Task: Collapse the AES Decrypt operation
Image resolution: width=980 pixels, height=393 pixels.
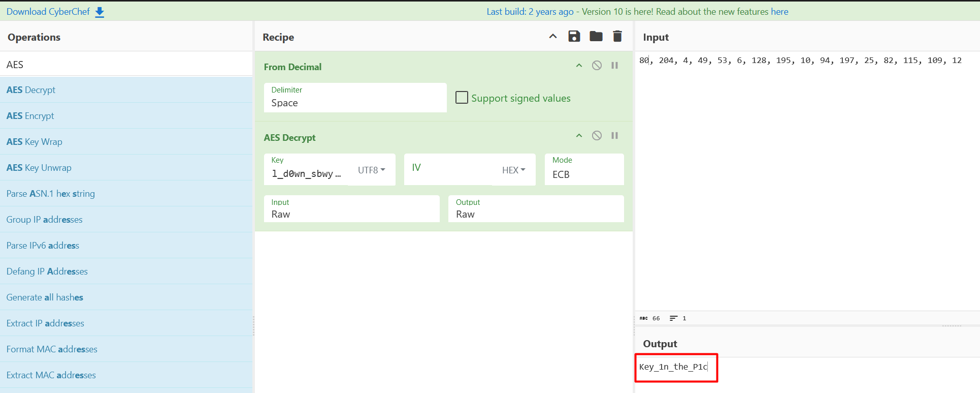Action: pyautogui.click(x=579, y=136)
